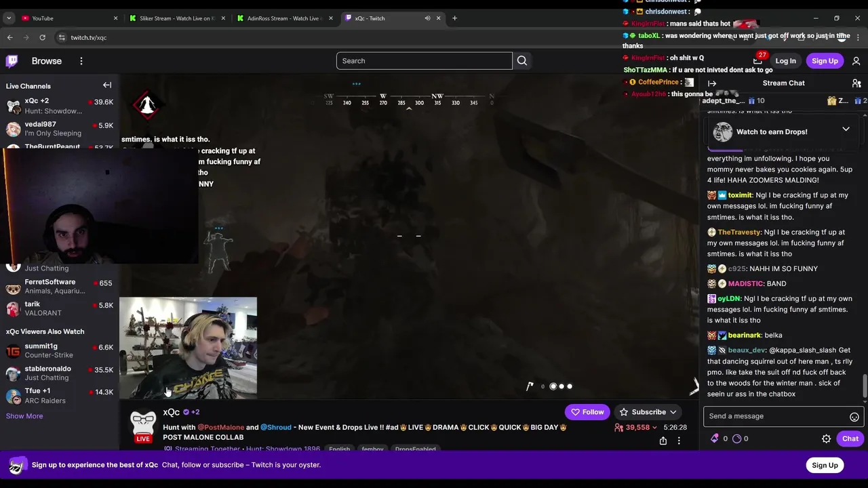Collapse the Live Channels sidebar arrow
This screenshot has width=868, height=488.
tap(107, 85)
